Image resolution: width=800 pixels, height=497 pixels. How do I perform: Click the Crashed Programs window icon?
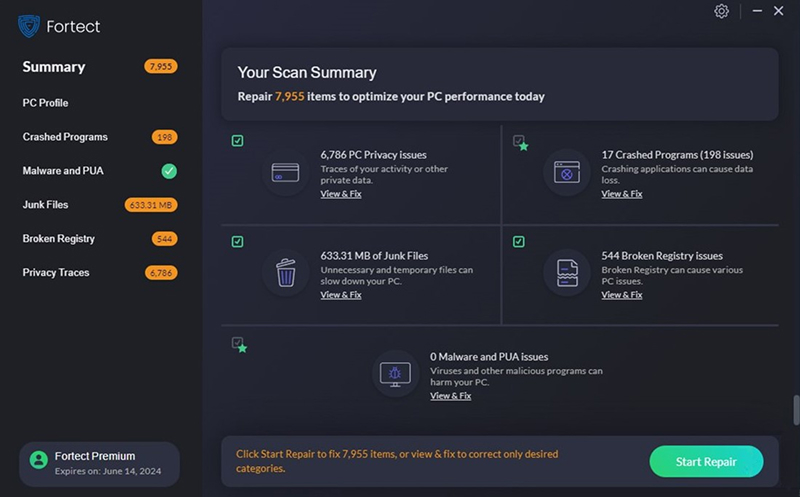[567, 172]
